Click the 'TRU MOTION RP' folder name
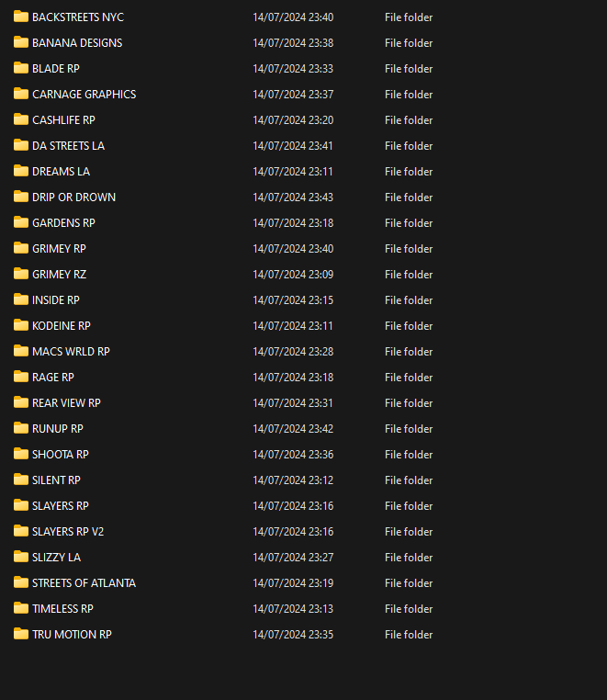The image size is (607, 700). pos(72,635)
